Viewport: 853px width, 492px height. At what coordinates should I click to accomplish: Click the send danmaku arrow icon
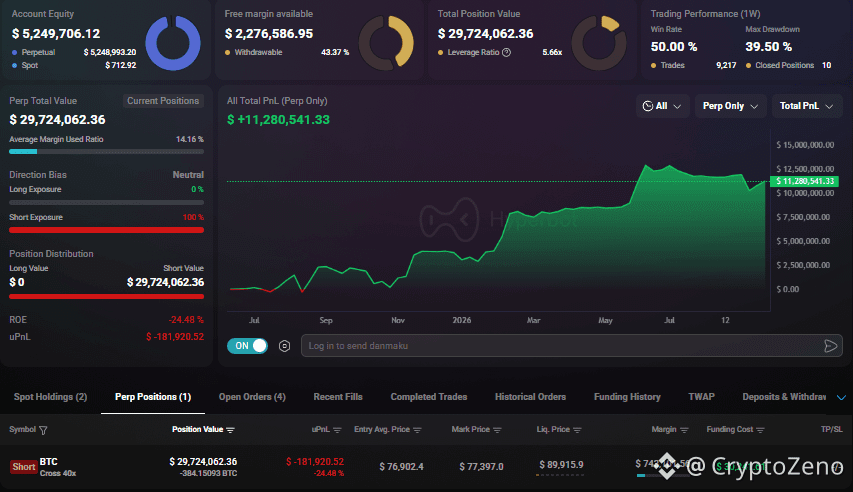click(830, 346)
